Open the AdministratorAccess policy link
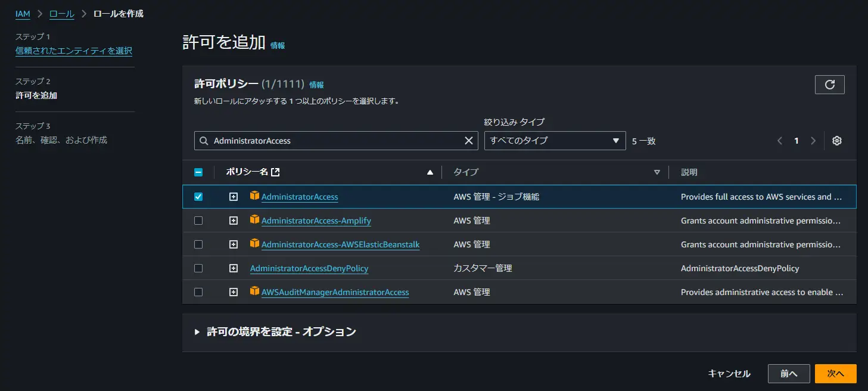 pos(300,197)
